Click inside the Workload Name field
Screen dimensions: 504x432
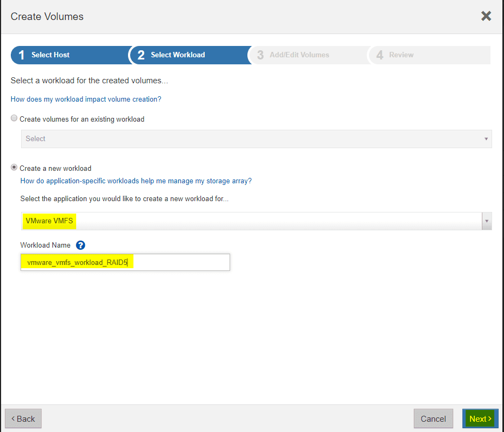coord(125,262)
